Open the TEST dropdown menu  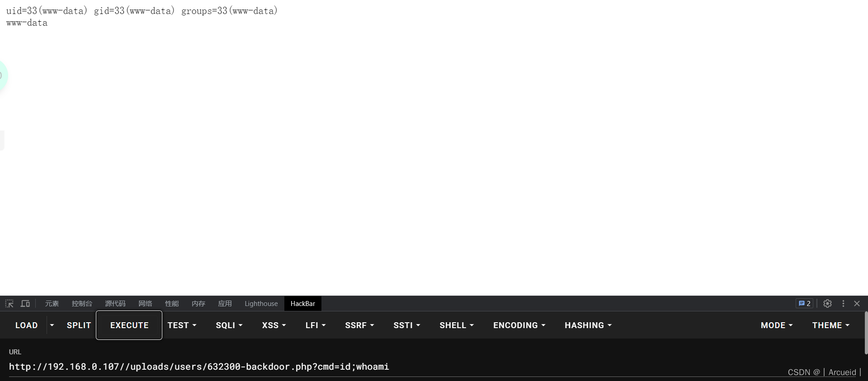182,325
